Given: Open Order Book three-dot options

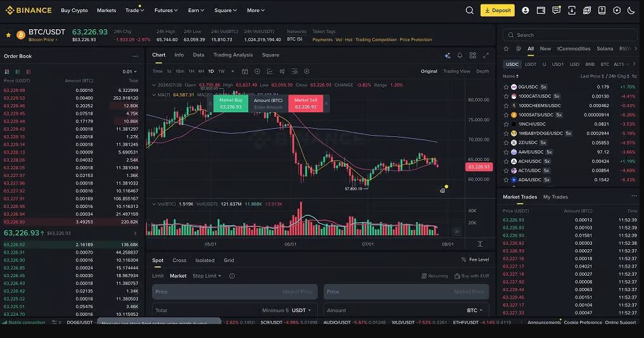Looking at the screenshot, I should click(x=135, y=56).
